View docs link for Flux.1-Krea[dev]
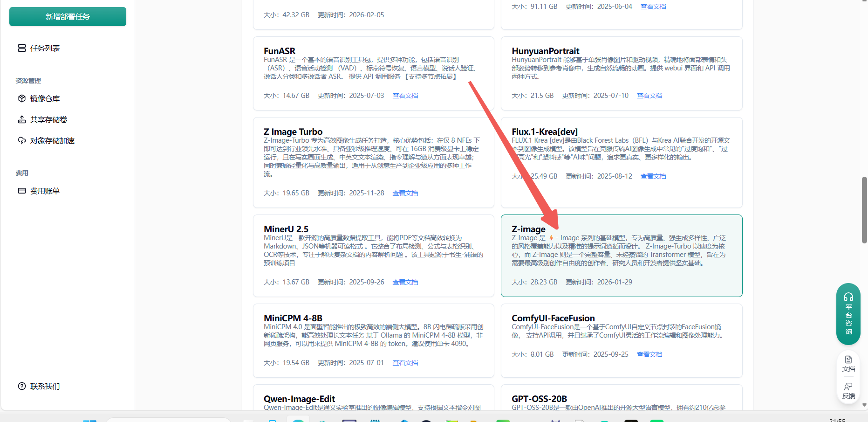Image resolution: width=868 pixels, height=422 pixels. click(653, 176)
